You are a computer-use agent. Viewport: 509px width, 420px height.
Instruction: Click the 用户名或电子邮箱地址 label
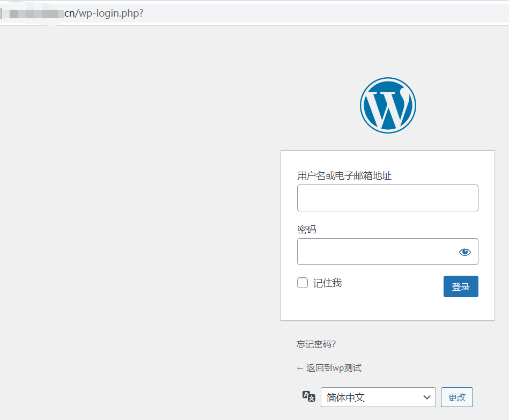coord(344,176)
